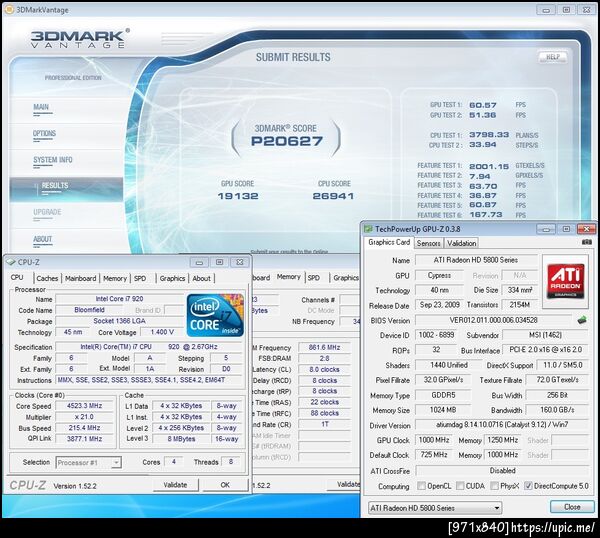Toggle the CUDA checkbox in GPU-Z
This screenshot has width=600, height=538.
tap(460, 486)
